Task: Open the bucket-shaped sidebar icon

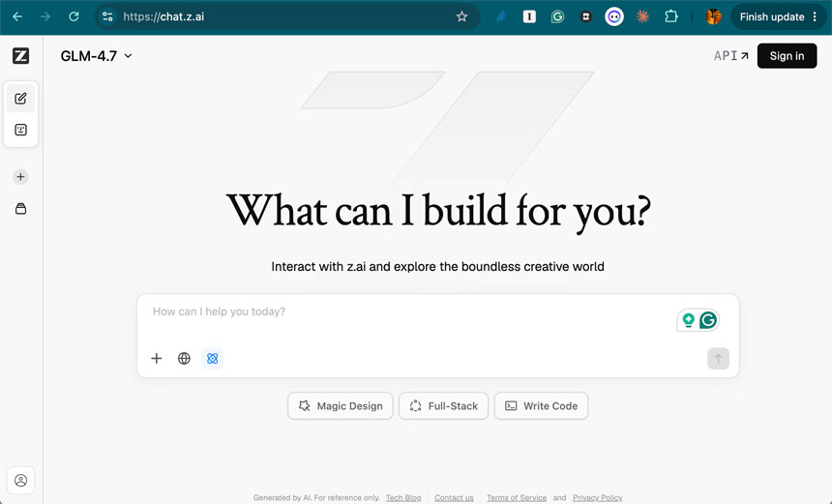Action: click(20, 209)
